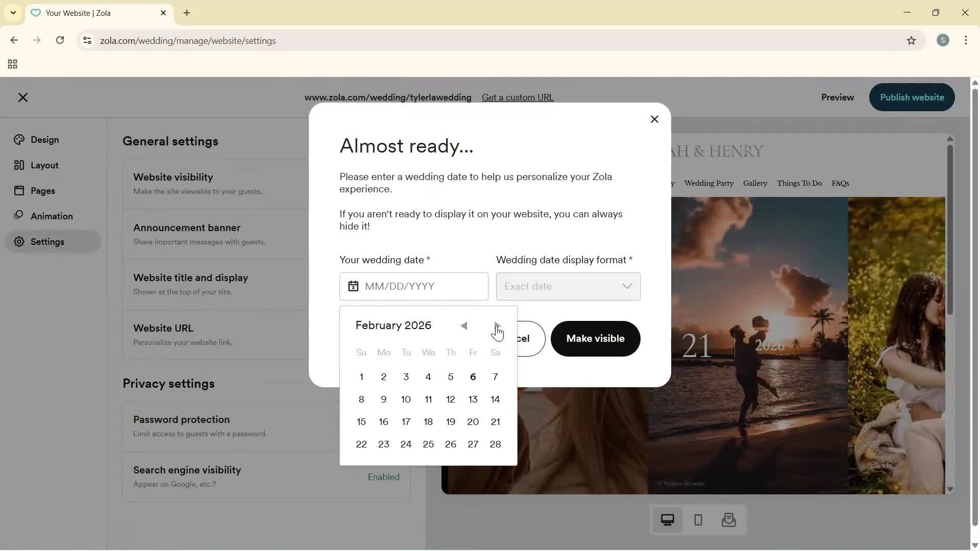The width and height of the screenshot is (980, 551).
Task: Select the desktop preview icon
Action: [668, 519]
